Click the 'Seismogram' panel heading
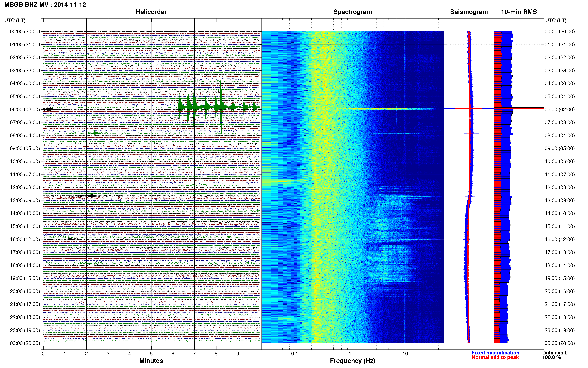Image resolution: width=588 pixels, height=368 pixels. click(469, 12)
